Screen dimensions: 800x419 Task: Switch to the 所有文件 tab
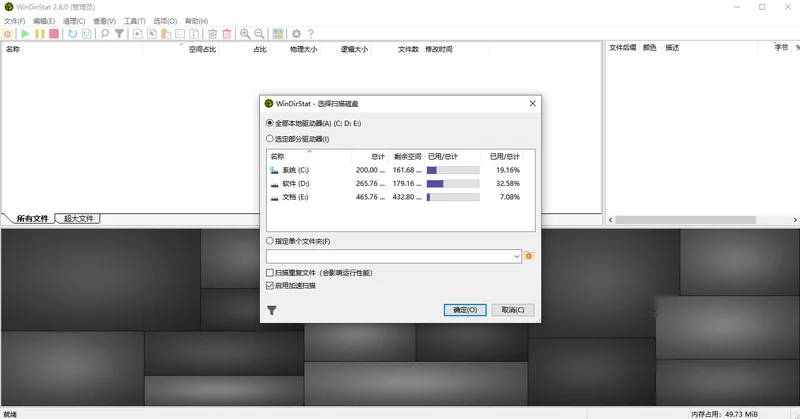pos(32,218)
